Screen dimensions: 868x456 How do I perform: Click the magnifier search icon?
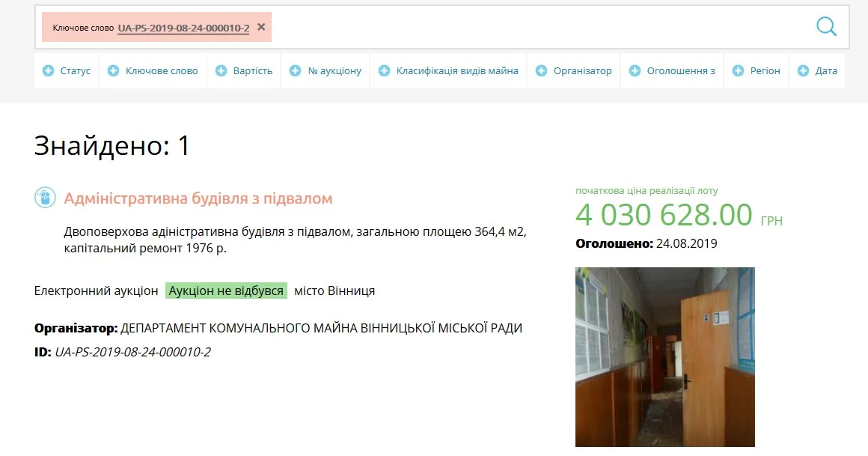coord(826,26)
